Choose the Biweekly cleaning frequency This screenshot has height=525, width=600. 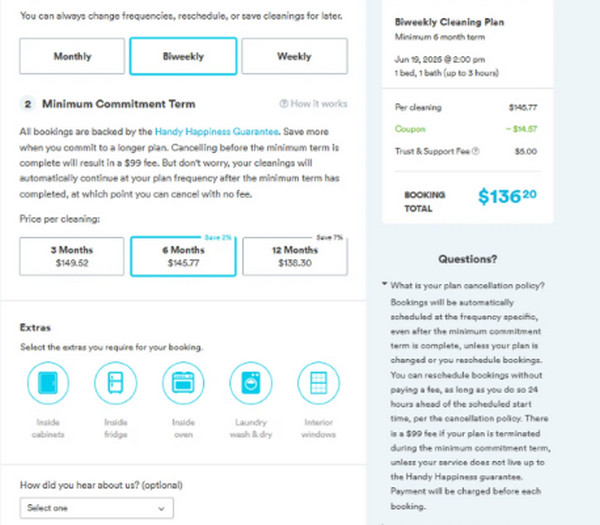pyautogui.click(x=183, y=57)
